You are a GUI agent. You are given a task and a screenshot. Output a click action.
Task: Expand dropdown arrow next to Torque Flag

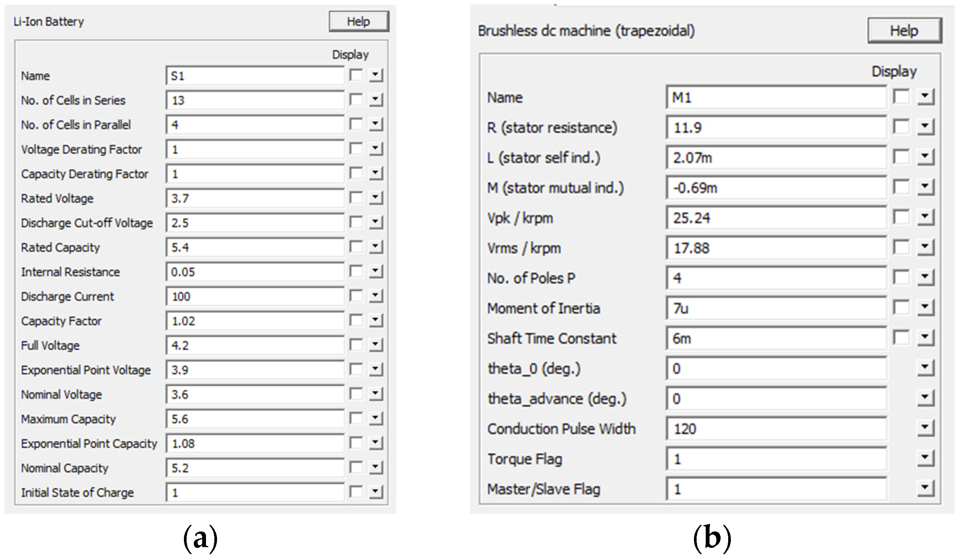(926, 458)
